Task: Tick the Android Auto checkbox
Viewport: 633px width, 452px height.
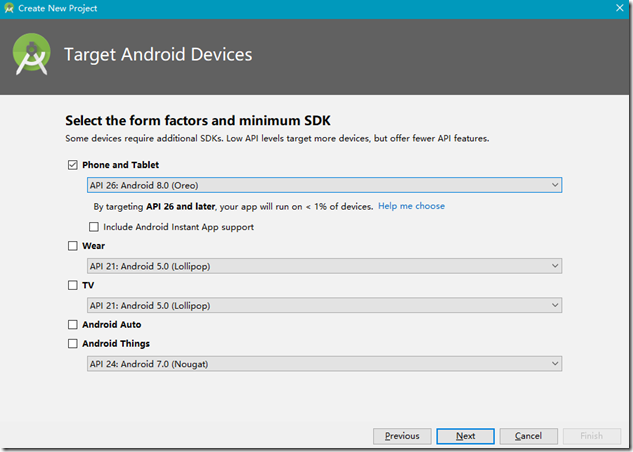Action: point(73,324)
